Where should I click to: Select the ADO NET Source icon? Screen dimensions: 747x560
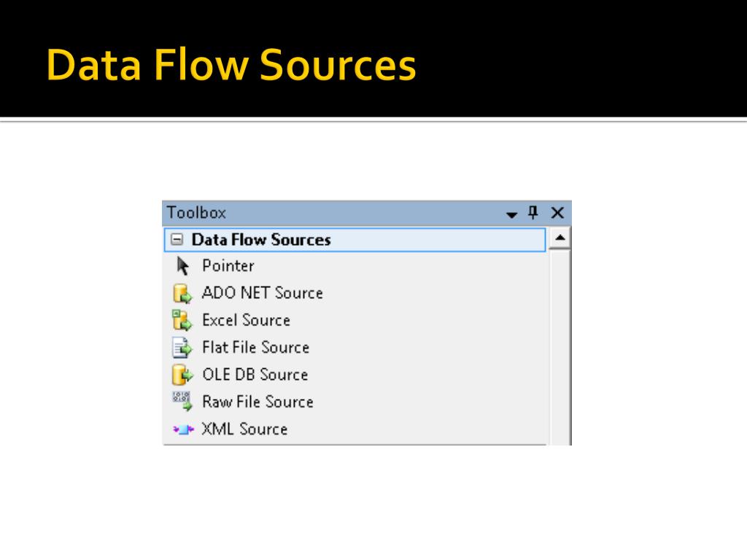[x=182, y=293]
